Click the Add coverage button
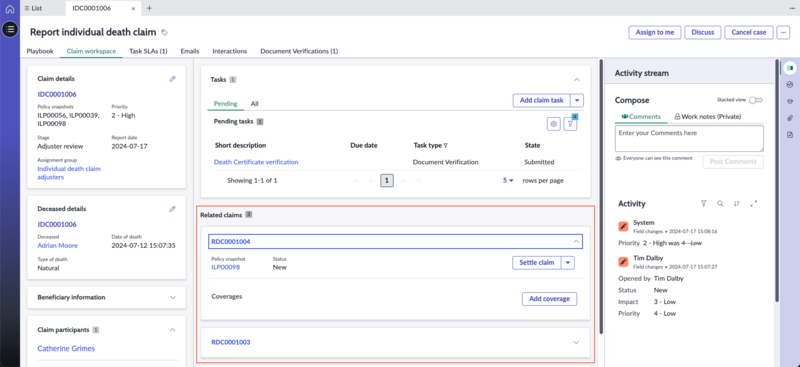Image resolution: width=800 pixels, height=367 pixels. coord(549,299)
